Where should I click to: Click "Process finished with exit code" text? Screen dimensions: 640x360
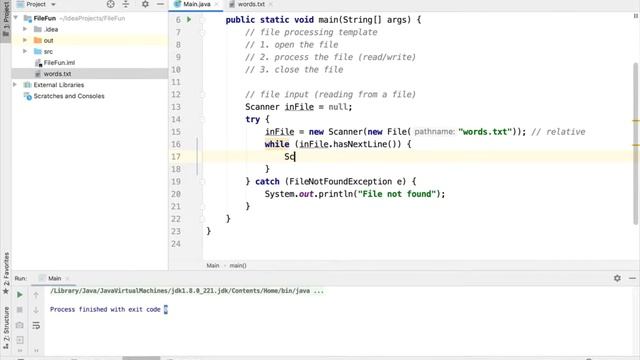pos(105,309)
